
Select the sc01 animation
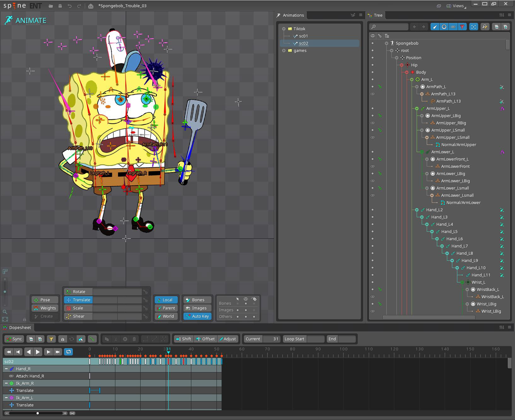click(x=303, y=36)
